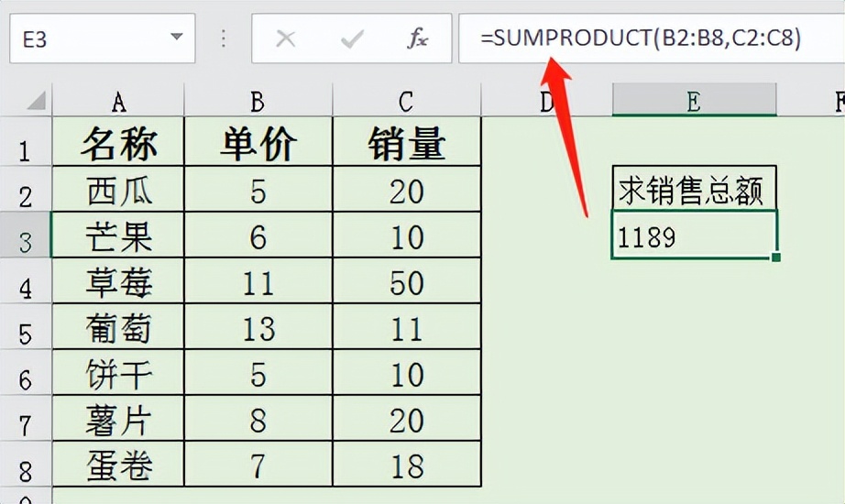Open the Name Box dropdown arrow

176,38
